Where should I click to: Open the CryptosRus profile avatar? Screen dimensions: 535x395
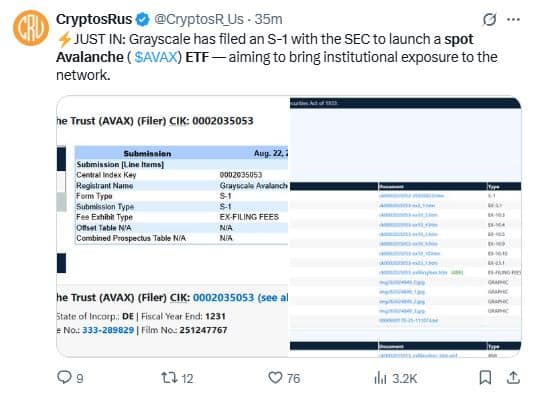coord(31,28)
